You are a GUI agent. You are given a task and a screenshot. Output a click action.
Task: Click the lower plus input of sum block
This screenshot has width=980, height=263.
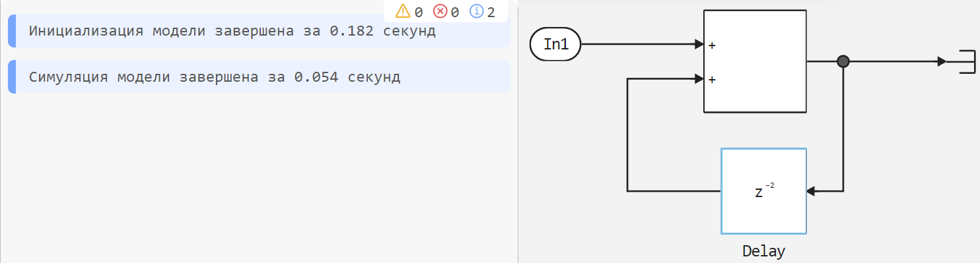[x=712, y=79]
